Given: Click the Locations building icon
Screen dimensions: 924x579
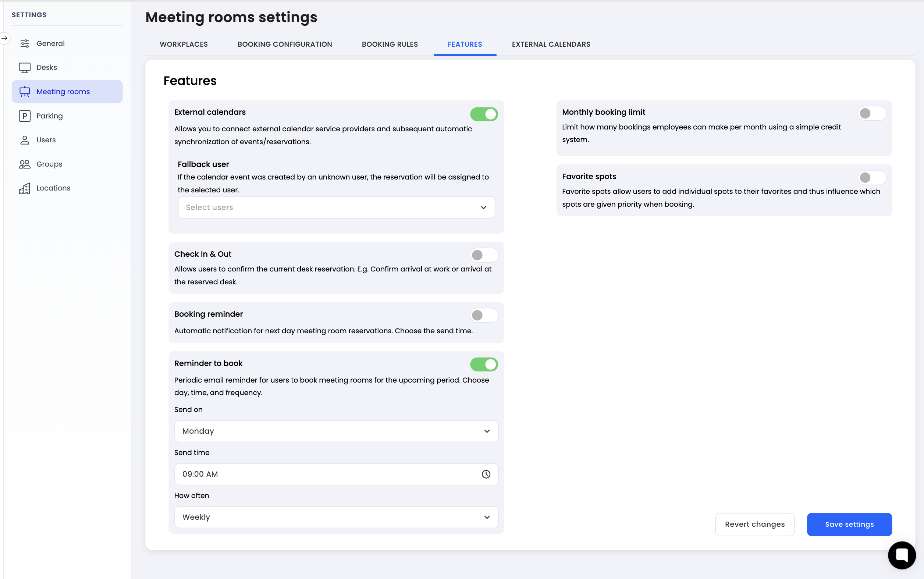Looking at the screenshot, I should [25, 188].
